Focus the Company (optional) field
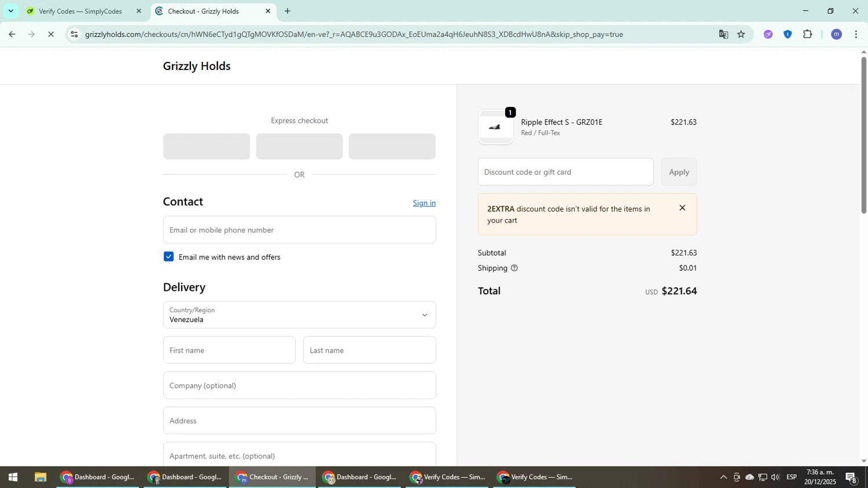The height and width of the screenshot is (488, 868). point(299,385)
